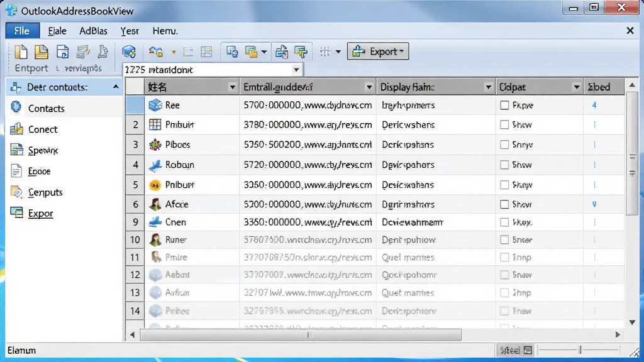
Task: Click the copy windows toolbar icon
Action: point(232,52)
